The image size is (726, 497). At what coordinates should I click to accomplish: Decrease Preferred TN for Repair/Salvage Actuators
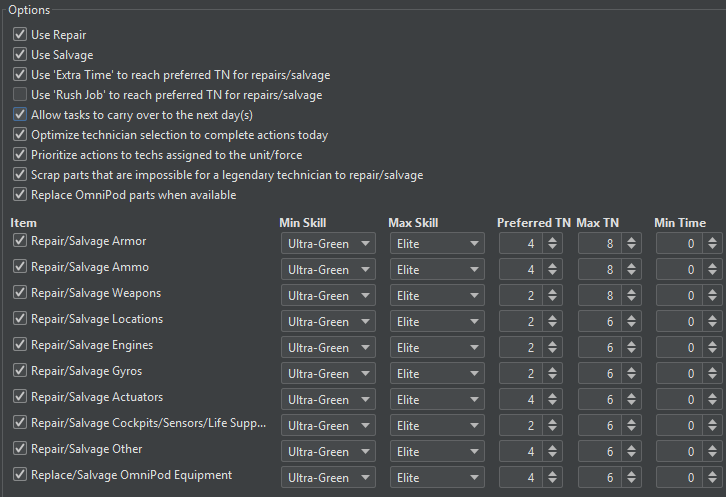[552, 403]
